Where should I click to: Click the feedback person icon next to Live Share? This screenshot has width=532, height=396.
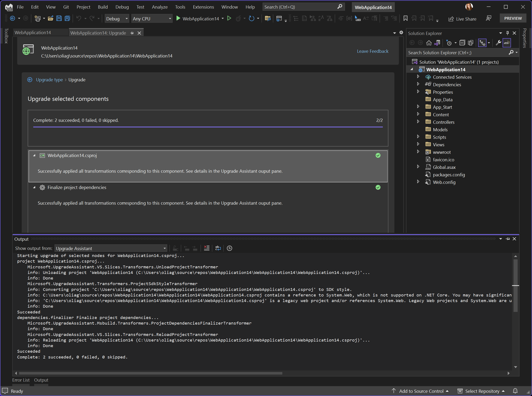click(x=489, y=18)
